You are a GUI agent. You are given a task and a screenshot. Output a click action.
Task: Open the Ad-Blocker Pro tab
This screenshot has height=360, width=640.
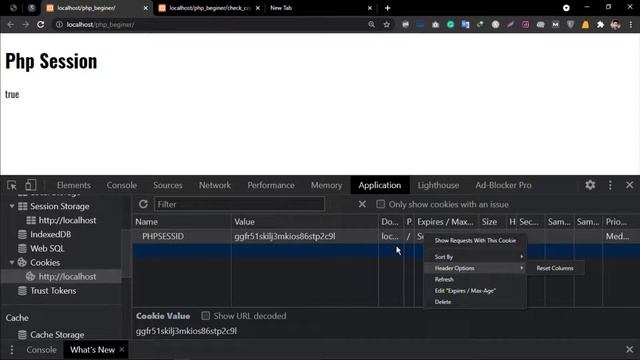coord(503,185)
